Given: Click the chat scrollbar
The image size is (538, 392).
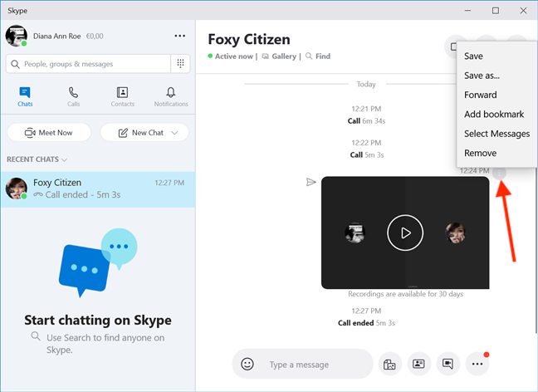Looking at the screenshot, I should point(536,251).
